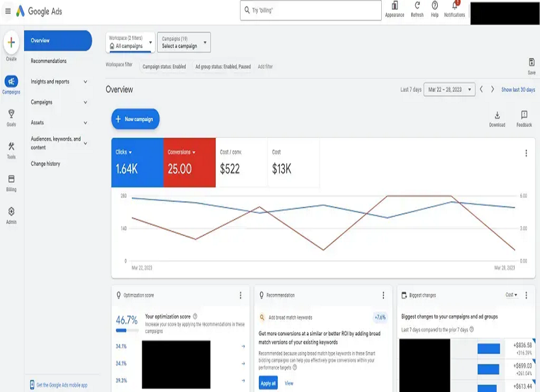Refresh the page via the Refresh icon
This screenshot has height=392, width=540.
coord(416,6)
